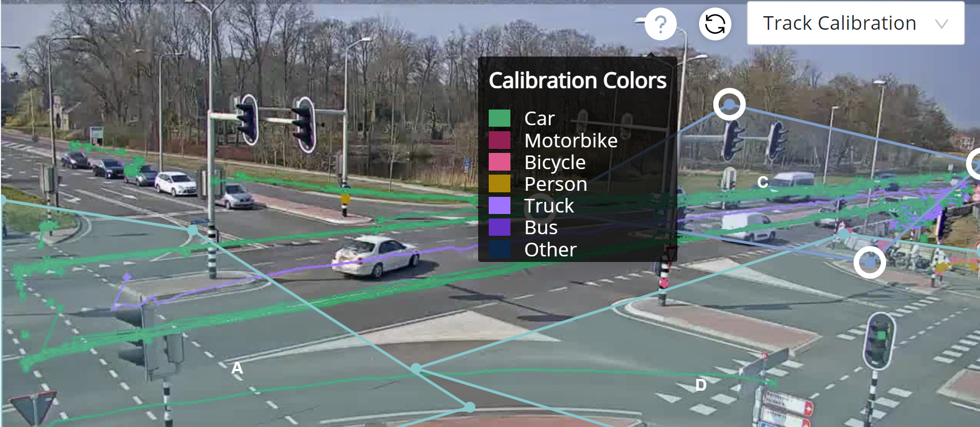Click the Person legend label

click(556, 184)
